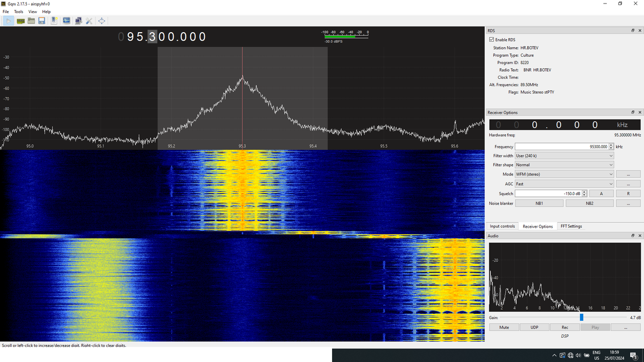Disable the Enable RDS checkbox
Viewport: 644px width, 362px height.
click(x=492, y=40)
